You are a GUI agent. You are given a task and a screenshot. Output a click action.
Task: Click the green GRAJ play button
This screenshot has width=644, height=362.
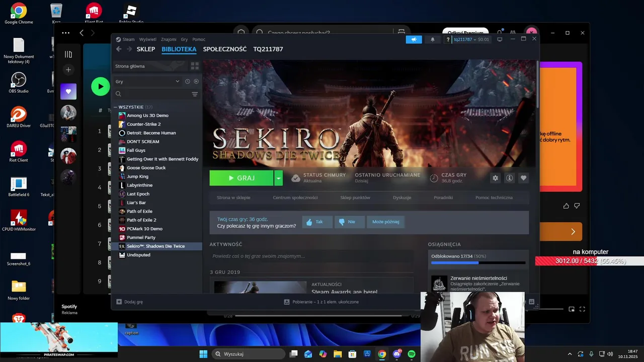tap(242, 178)
